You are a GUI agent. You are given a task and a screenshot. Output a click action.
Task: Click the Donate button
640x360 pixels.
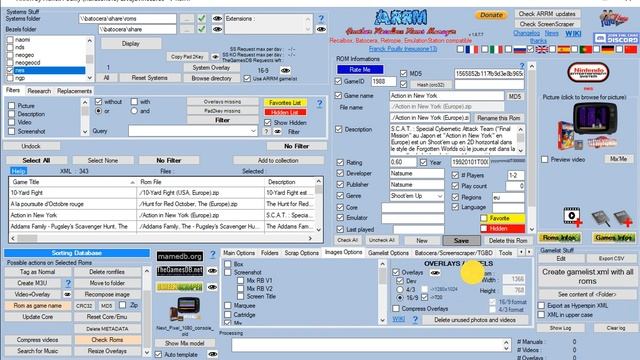[491, 15]
